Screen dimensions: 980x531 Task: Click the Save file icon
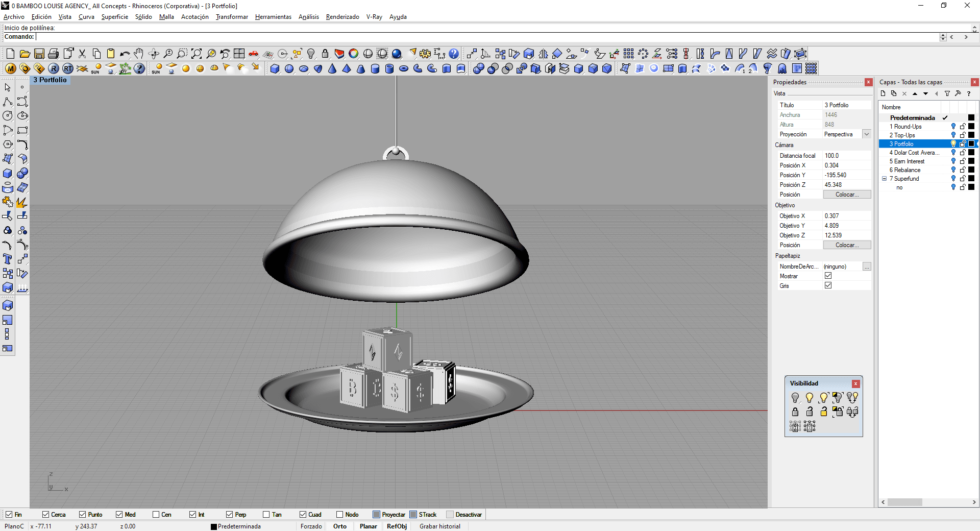click(39, 54)
